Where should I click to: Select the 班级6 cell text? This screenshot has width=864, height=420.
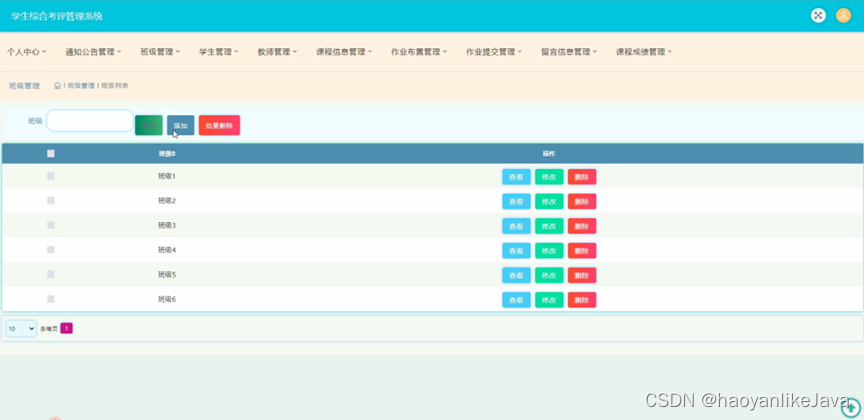tap(166, 299)
